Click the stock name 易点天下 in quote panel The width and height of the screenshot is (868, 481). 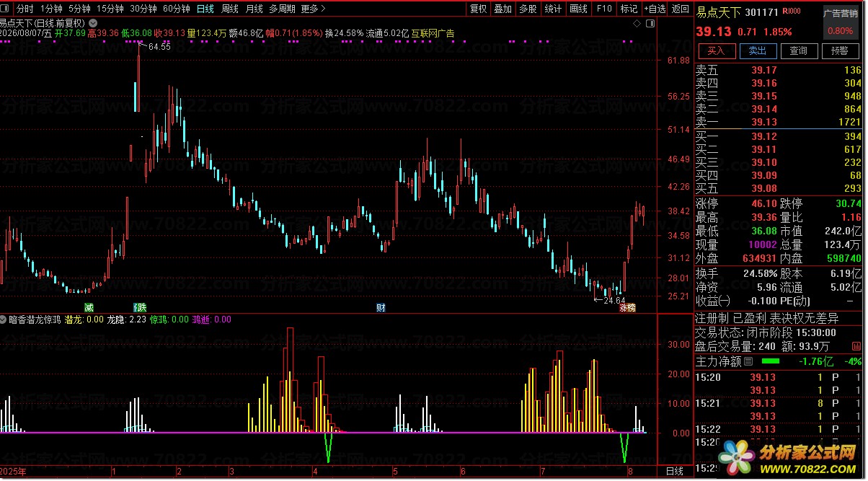pos(720,12)
